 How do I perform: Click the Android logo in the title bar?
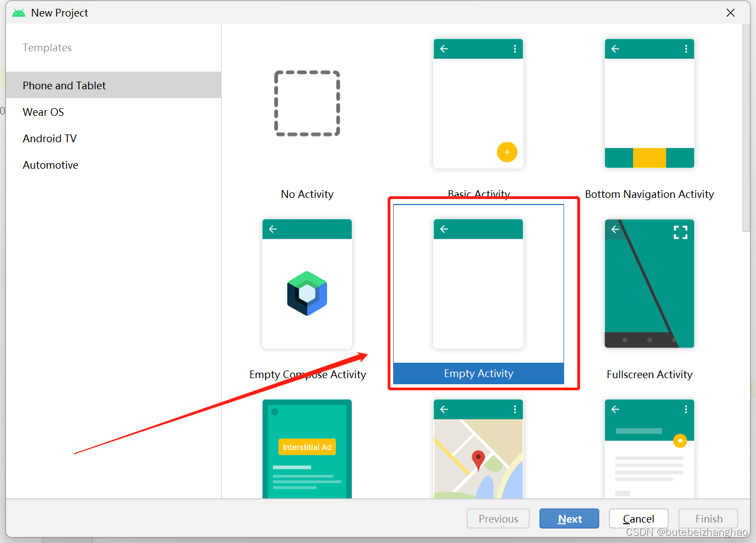point(19,13)
